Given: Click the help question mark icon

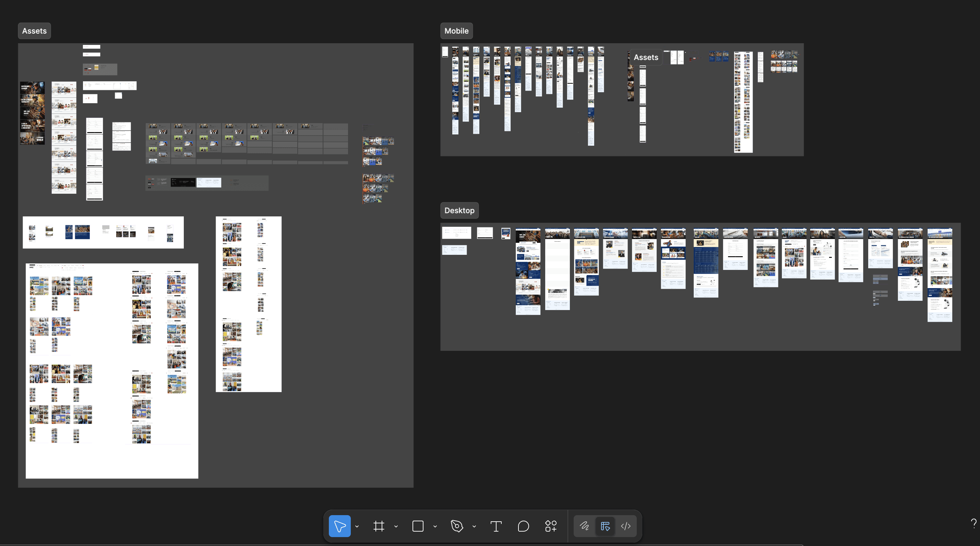Looking at the screenshot, I should tap(973, 523).
